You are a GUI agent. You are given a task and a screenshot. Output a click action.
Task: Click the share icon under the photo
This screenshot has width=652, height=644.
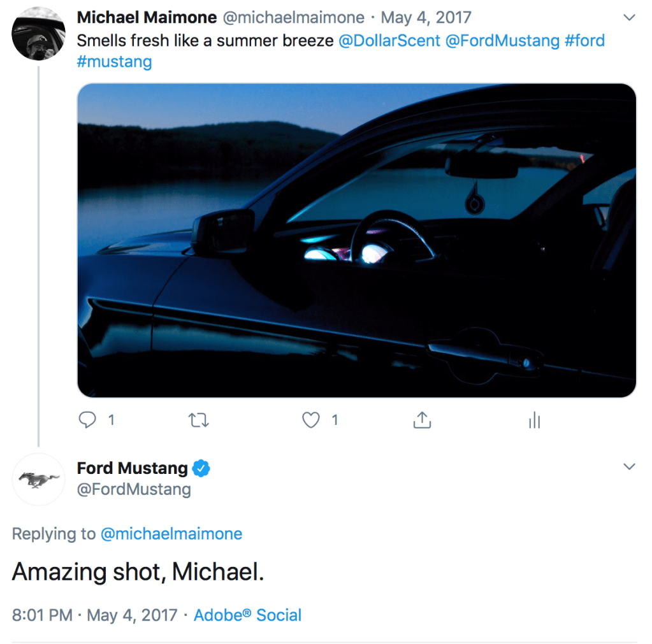(422, 420)
